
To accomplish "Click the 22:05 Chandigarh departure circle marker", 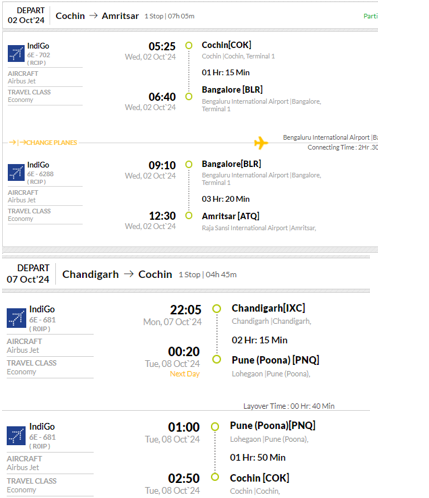I will click(217, 309).
